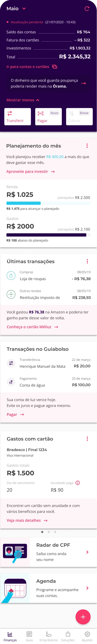Open Gastos com cartão three-dot menu
Viewport: 97px width, 644px height.
tap(87, 439)
